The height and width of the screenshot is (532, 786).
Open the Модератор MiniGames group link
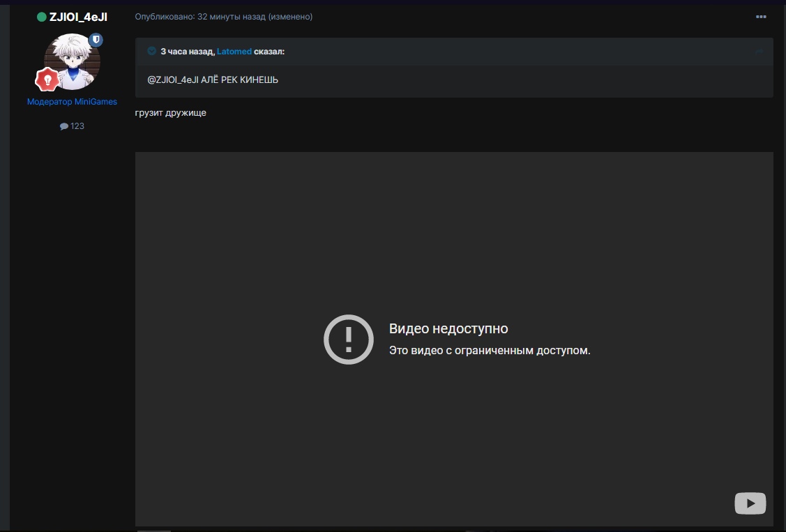(72, 102)
